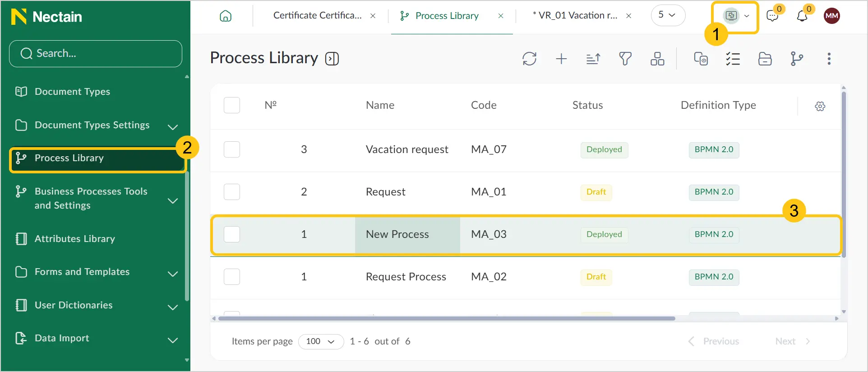868x372 pixels.
Task: Open the three-dot more options menu
Action: coord(829,59)
